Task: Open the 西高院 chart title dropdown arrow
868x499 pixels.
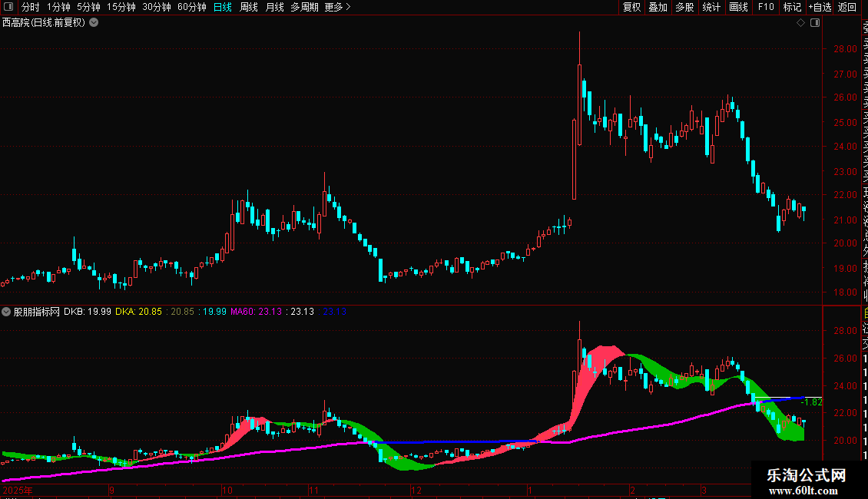Action: [94, 23]
